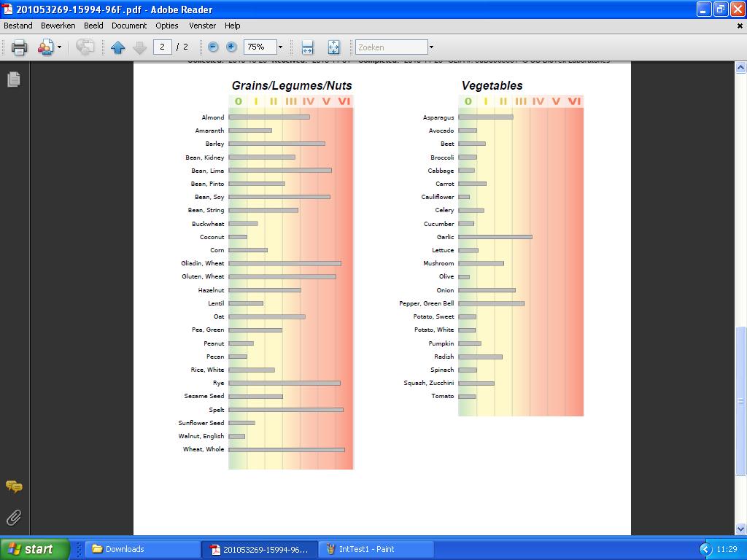Click the grayed-out email icon in the toolbar
The width and height of the screenshot is (747, 560).
pos(85,47)
